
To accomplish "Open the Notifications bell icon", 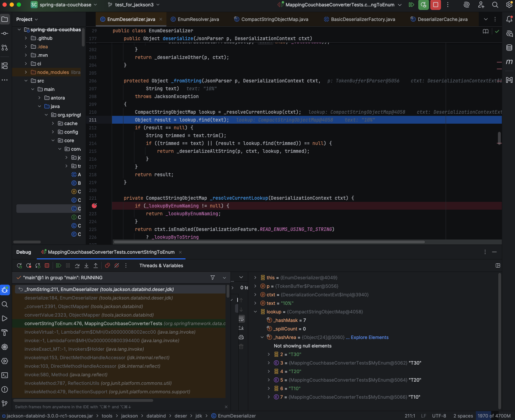I will 509,19.
